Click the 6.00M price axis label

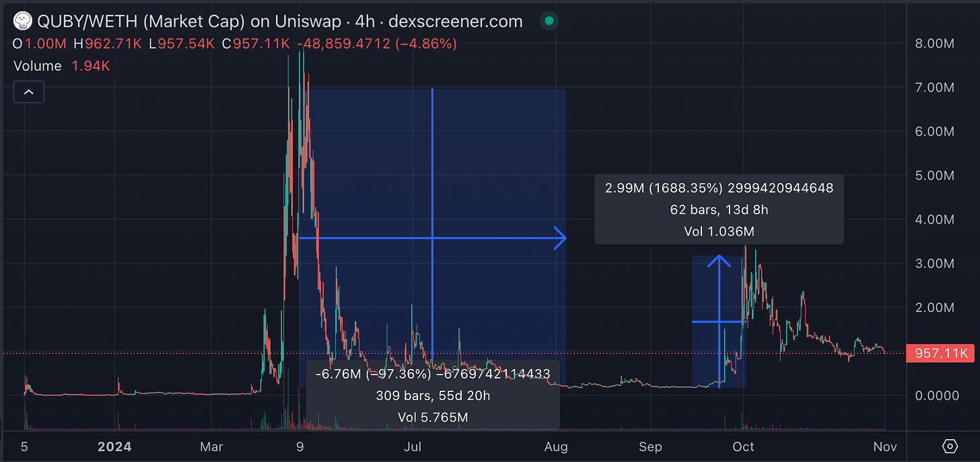934,131
